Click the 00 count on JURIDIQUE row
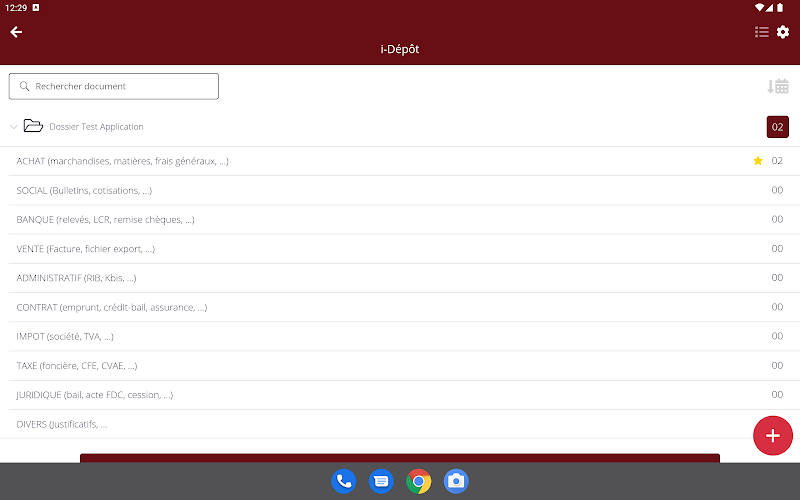 pos(777,394)
